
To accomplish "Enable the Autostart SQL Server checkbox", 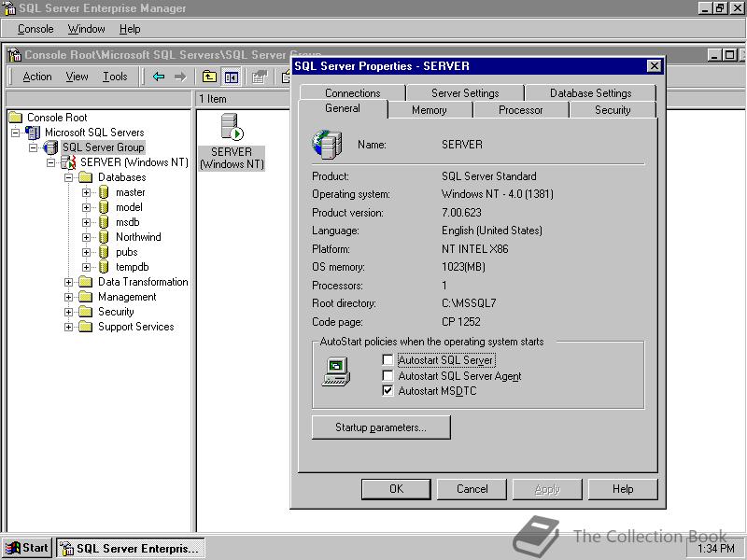I will click(388, 359).
